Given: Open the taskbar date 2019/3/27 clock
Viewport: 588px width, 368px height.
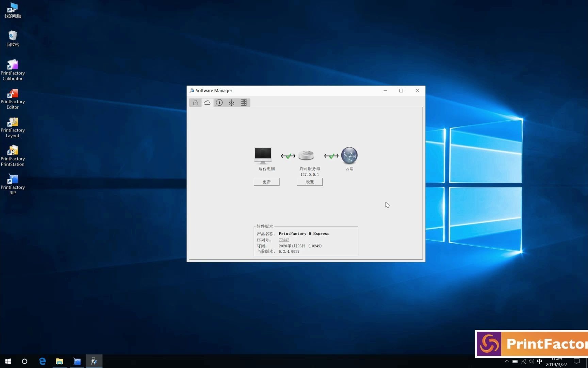Looking at the screenshot, I should pyautogui.click(x=556, y=364).
